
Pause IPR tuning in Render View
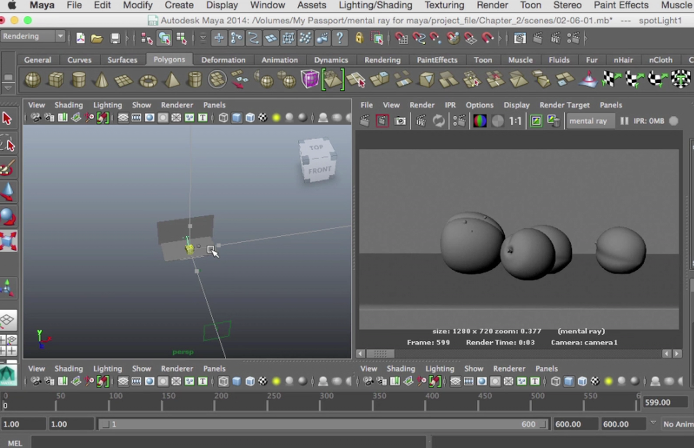point(624,121)
